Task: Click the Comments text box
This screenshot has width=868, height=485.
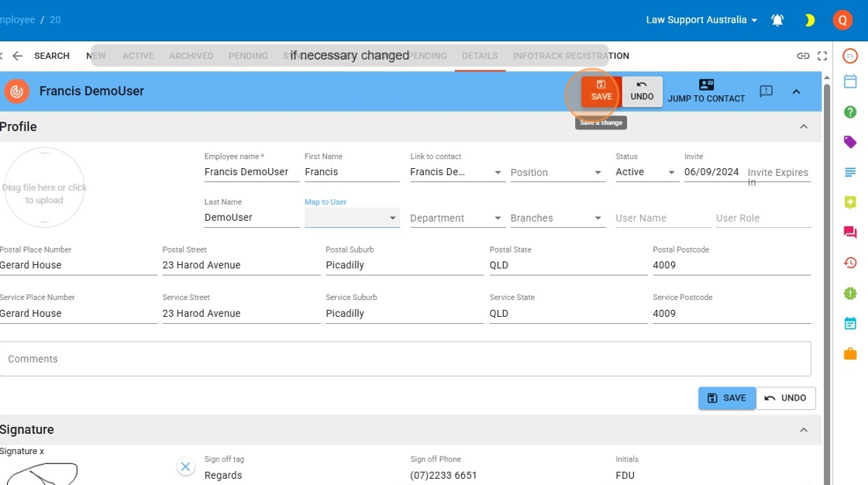Action: [x=405, y=359]
